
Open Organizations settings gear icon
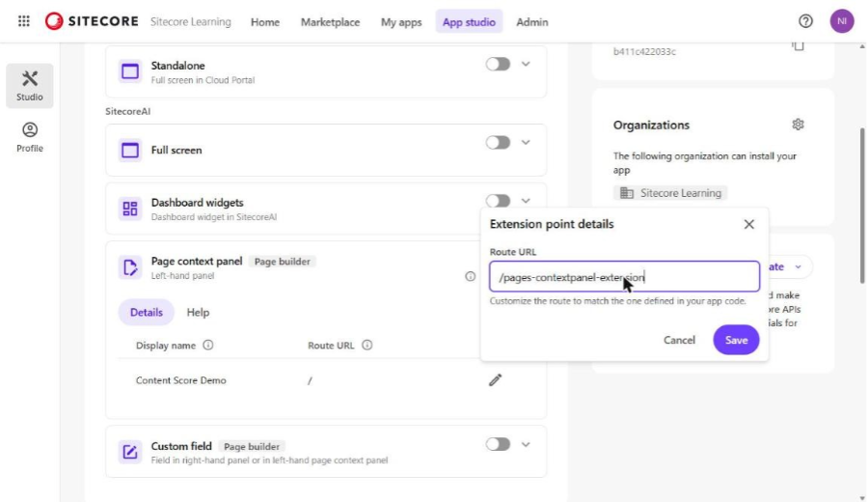(x=798, y=125)
